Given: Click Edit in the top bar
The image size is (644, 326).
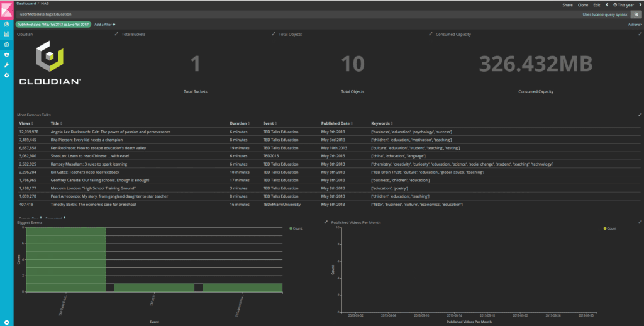Looking at the screenshot, I should coord(596,5).
